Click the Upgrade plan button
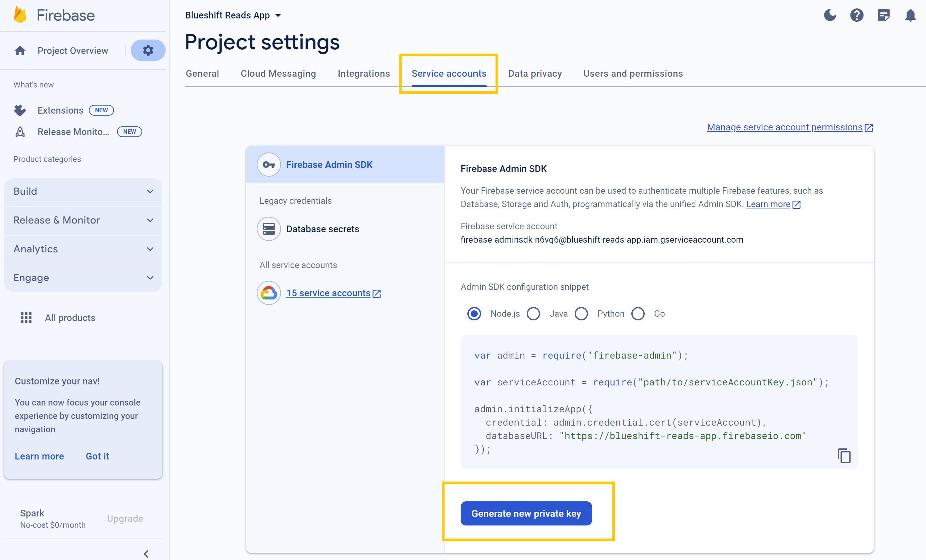926x560 pixels. (x=125, y=518)
